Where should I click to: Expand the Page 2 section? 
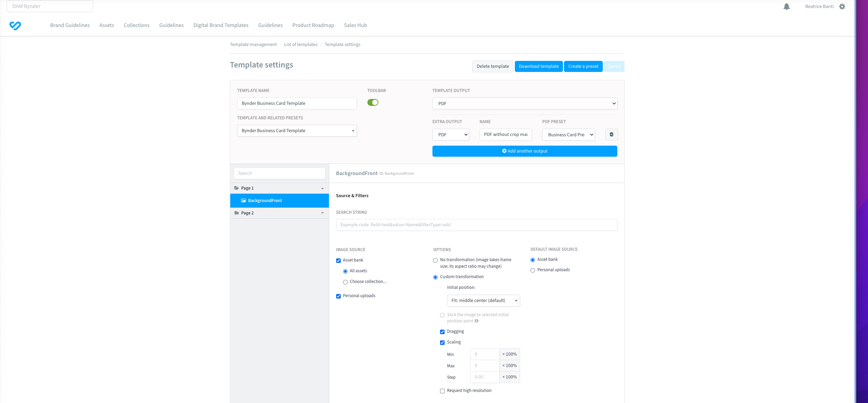click(322, 213)
